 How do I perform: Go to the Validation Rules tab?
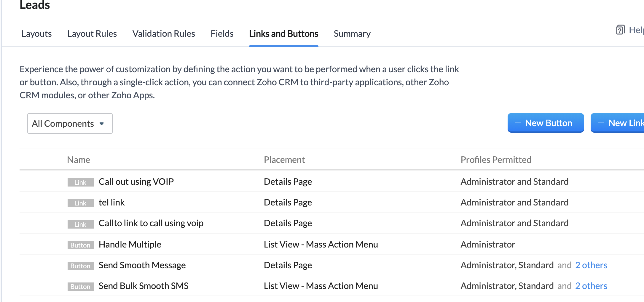pyautogui.click(x=164, y=34)
